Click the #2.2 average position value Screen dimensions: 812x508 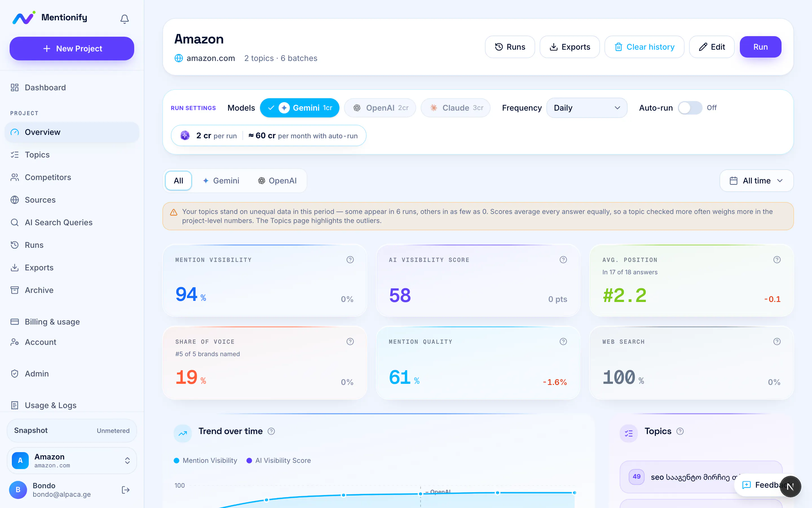coord(625,296)
